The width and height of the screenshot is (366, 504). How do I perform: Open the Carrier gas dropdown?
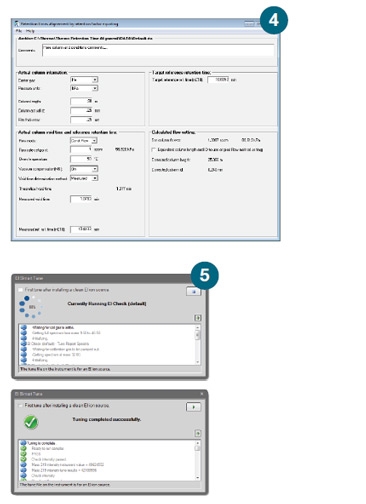[84, 80]
